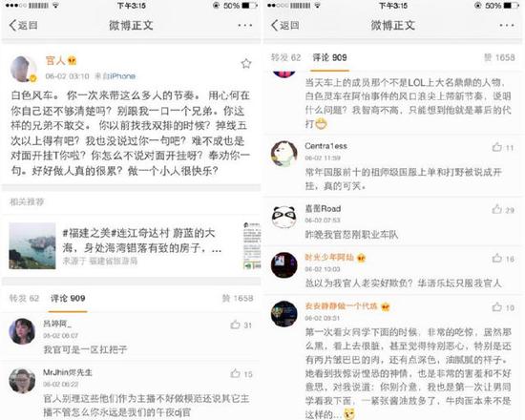Like the comment with 10 likes

coord(497,306)
